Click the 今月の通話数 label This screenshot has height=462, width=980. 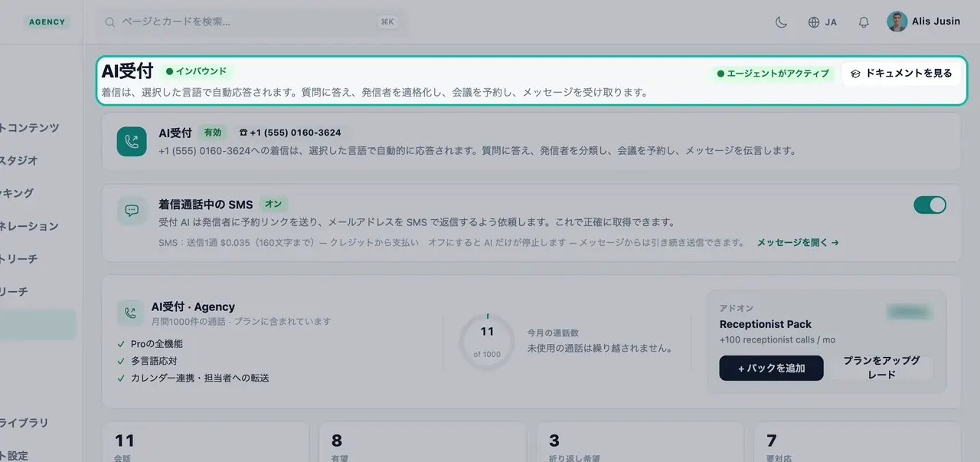coord(553,333)
